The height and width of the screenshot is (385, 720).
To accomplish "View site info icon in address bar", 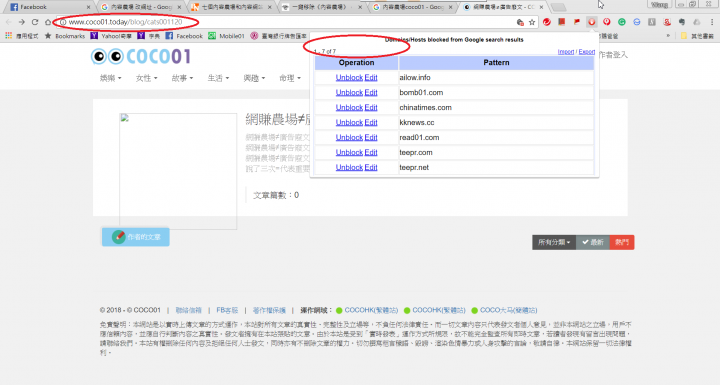I will 63,22.
